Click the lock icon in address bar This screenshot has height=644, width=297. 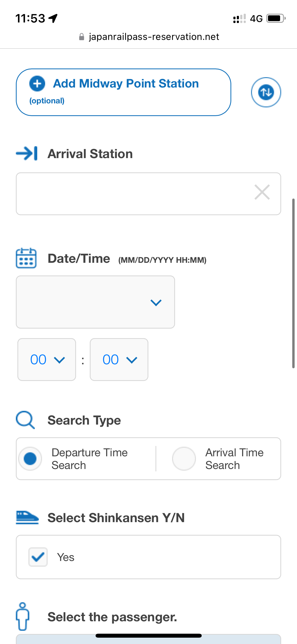[x=82, y=37]
